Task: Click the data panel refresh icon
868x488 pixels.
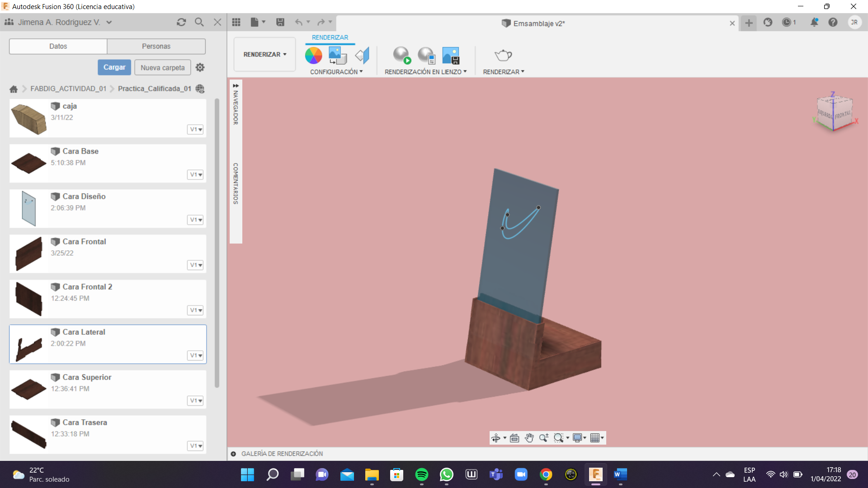Action: [181, 22]
